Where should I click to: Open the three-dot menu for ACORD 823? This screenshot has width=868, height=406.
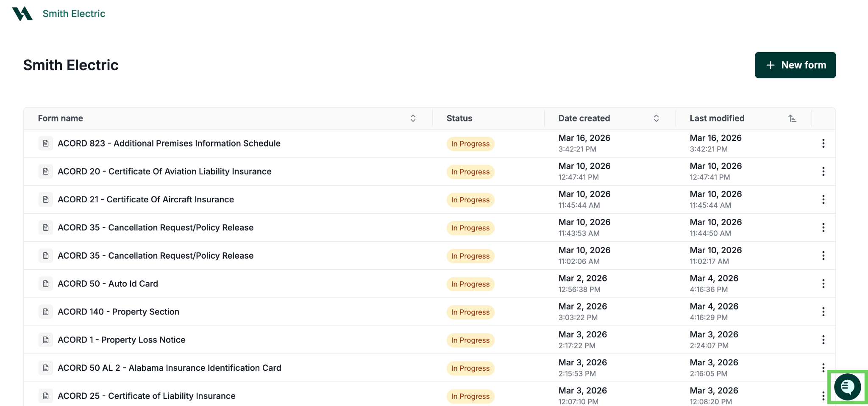823,144
